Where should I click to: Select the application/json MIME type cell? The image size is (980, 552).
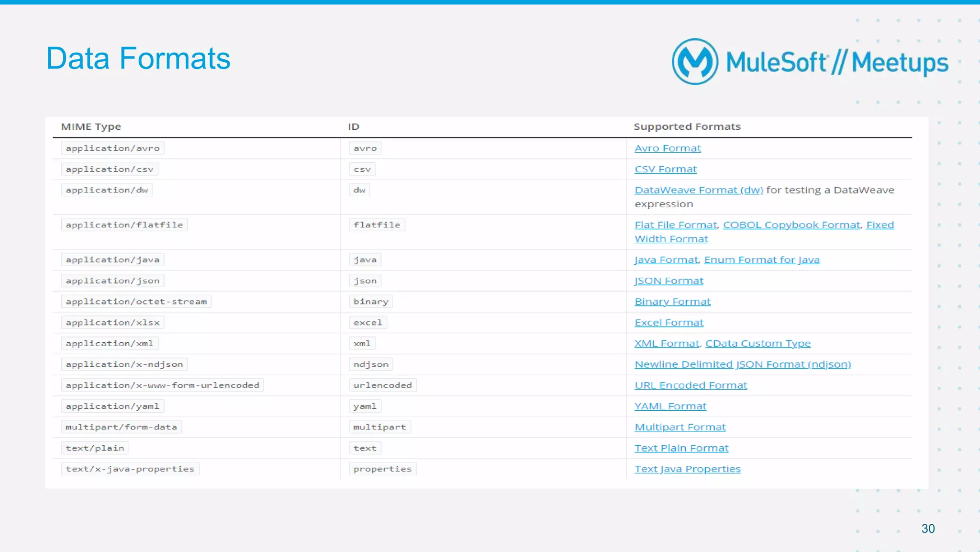pos(112,281)
